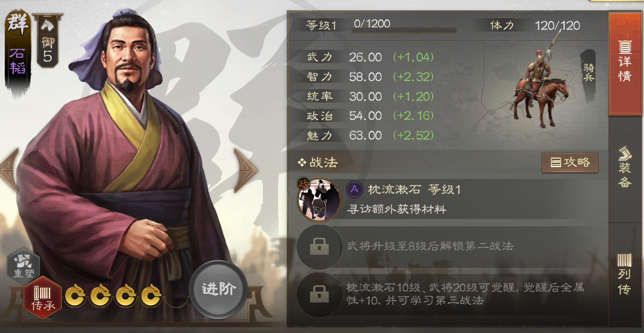Open the 装备 equipment tab

[x=625, y=168]
